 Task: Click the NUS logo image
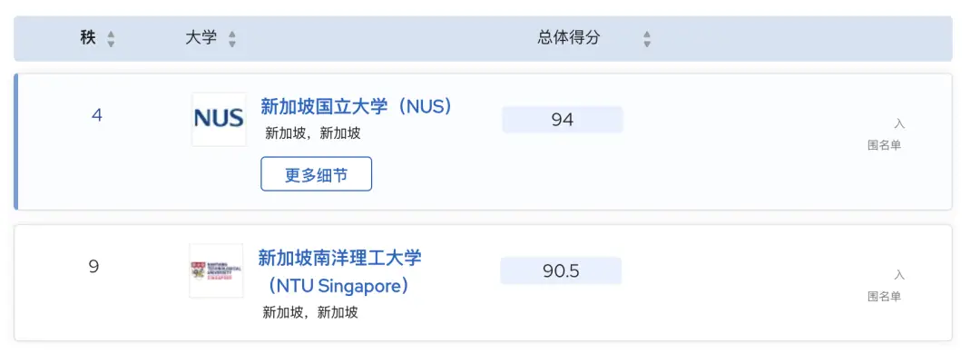(219, 119)
